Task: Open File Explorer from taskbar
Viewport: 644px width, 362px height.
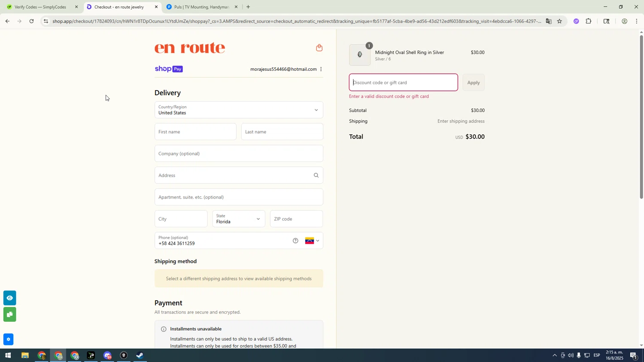Action: point(25,356)
